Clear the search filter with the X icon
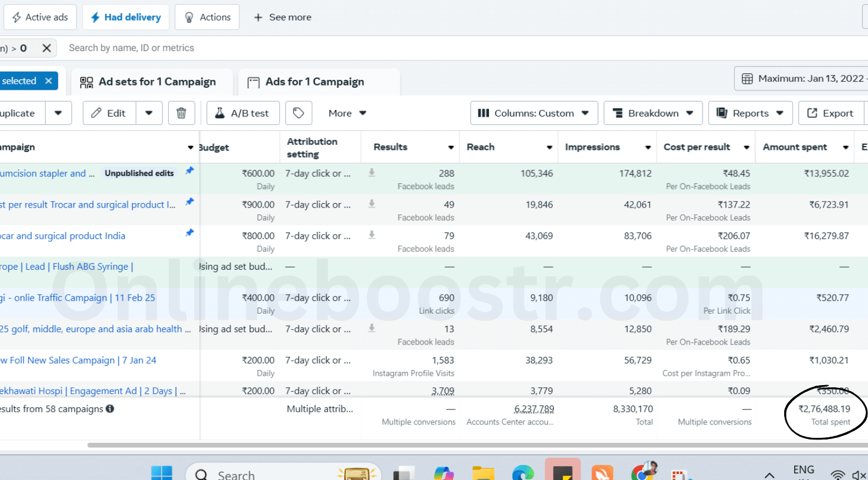The image size is (868, 480). point(47,48)
